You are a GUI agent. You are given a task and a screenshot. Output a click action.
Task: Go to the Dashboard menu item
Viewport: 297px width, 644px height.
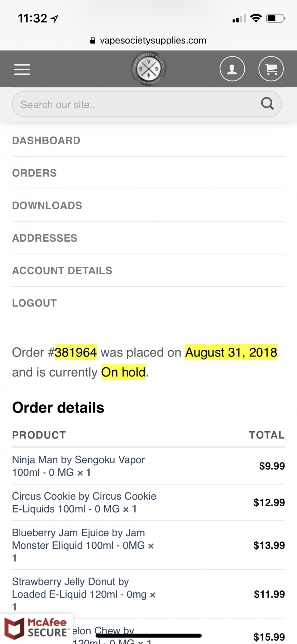[x=46, y=141]
